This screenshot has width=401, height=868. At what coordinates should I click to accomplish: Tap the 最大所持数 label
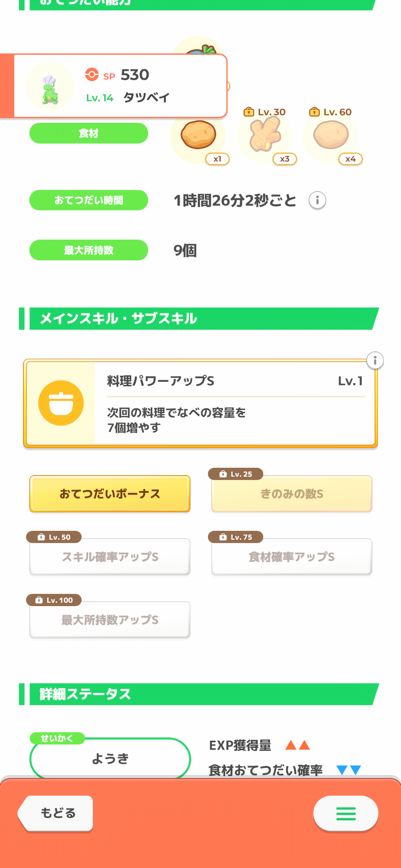(x=89, y=250)
